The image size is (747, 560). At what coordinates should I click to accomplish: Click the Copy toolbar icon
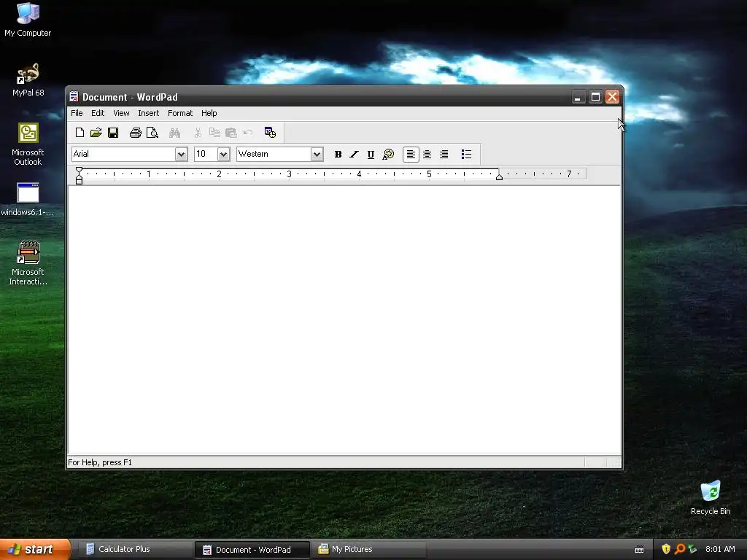tap(214, 133)
